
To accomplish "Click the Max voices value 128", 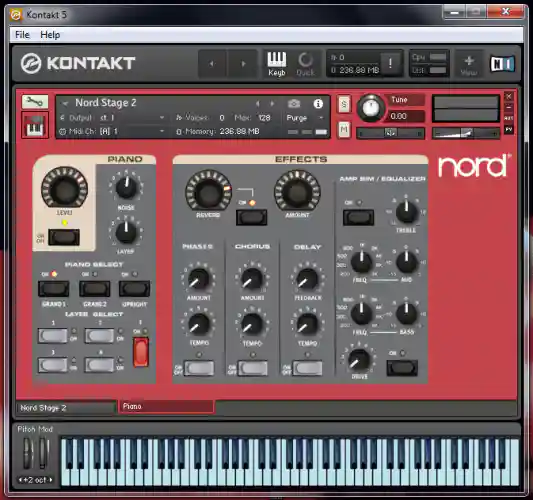I will 264,118.
